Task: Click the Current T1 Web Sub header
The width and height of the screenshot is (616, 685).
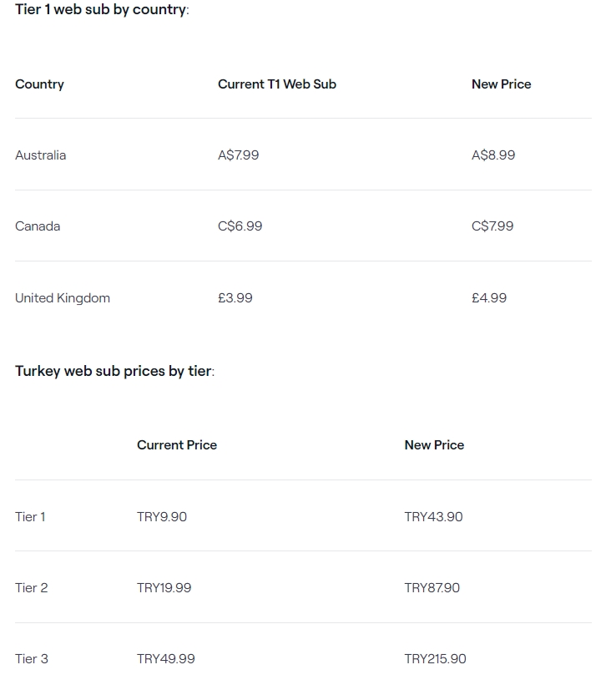Action: coord(277,84)
